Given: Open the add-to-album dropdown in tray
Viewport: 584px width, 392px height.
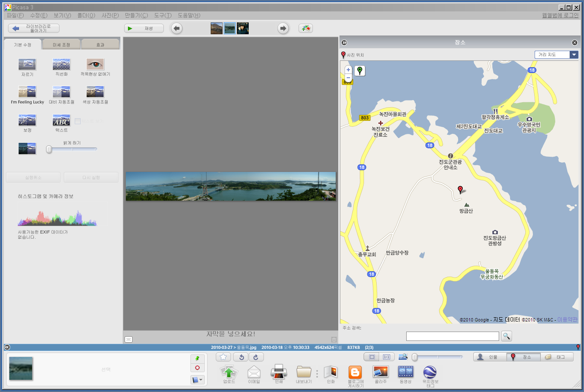Looking at the screenshot, I should (x=197, y=380).
